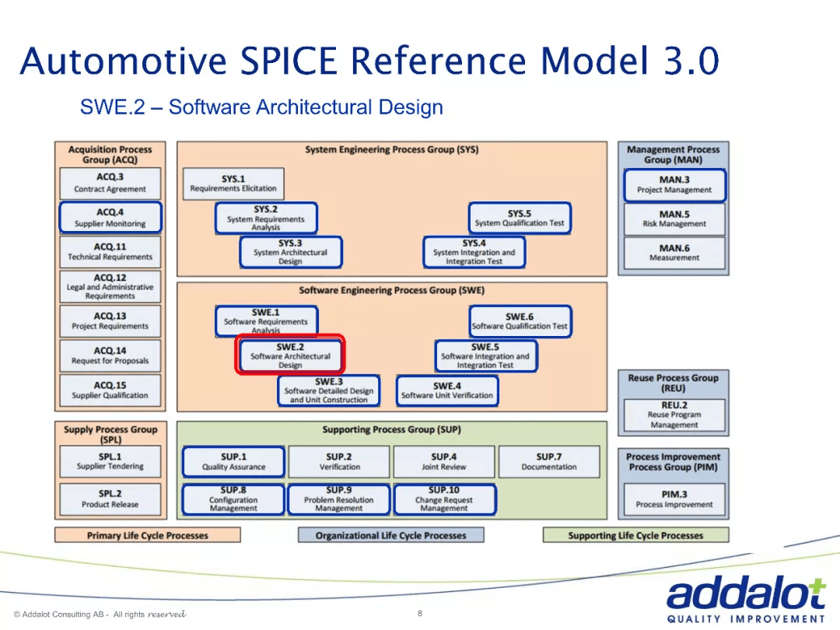Select ACQ.14 Request for Proposals box

(x=110, y=355)
